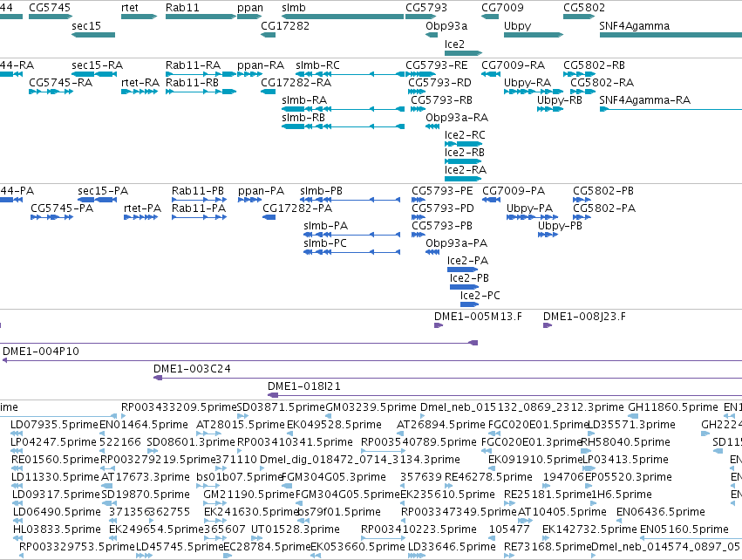The height and width of the screenshot is (560, 742).
Task: Click the AT26894.5prime EST label
Action: 441,425
